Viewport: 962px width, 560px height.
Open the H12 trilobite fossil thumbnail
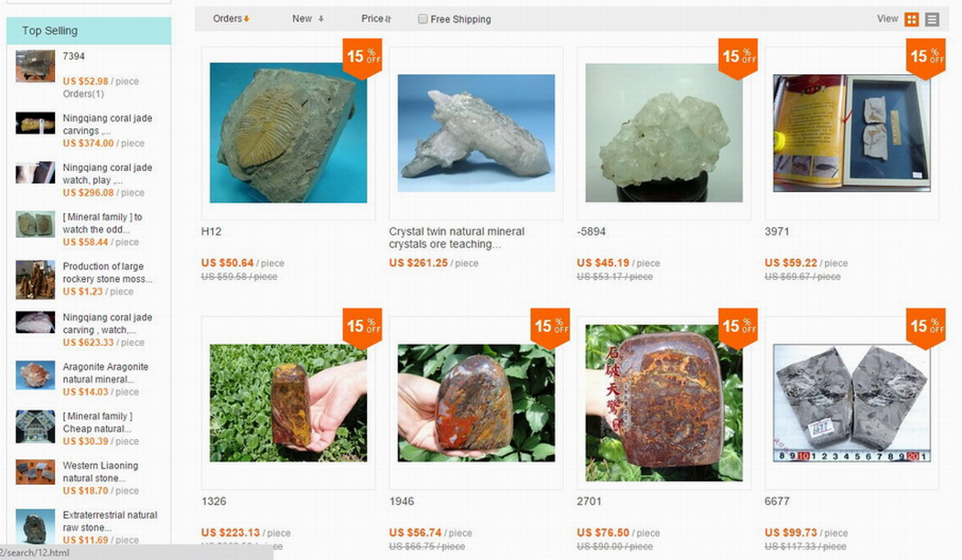[x=288, y=133]
